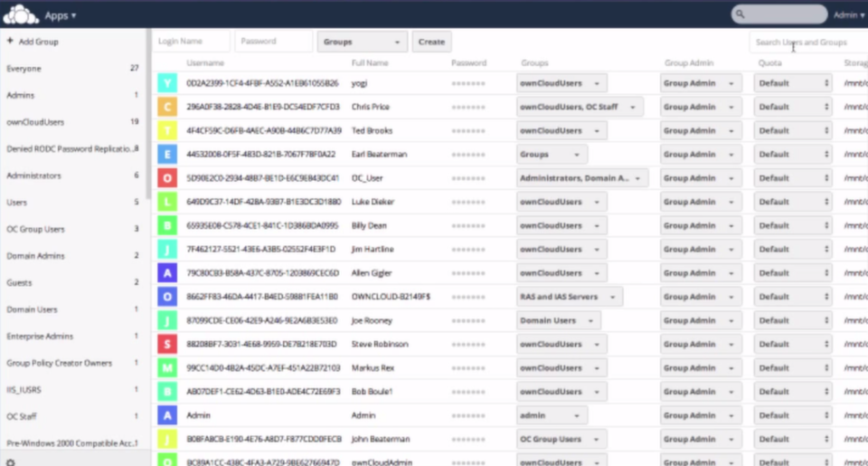
Task: Click yogi's Y avatar icon
Action: pos(167,83)
